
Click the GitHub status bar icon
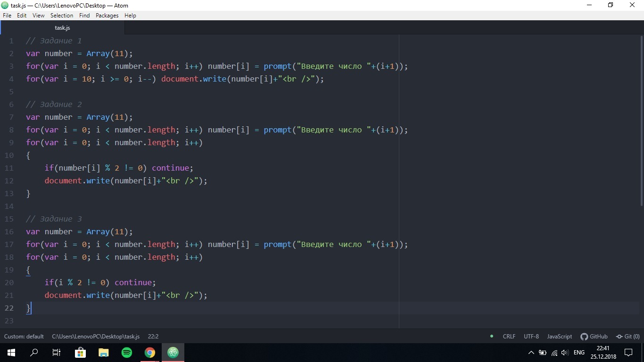point(594,337)
